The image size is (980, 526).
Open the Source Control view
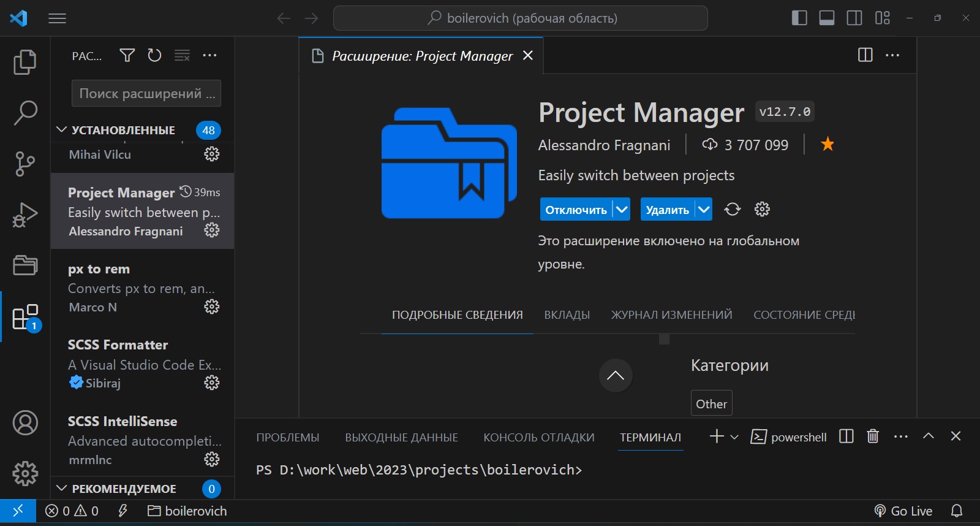(x=25, y=164)
